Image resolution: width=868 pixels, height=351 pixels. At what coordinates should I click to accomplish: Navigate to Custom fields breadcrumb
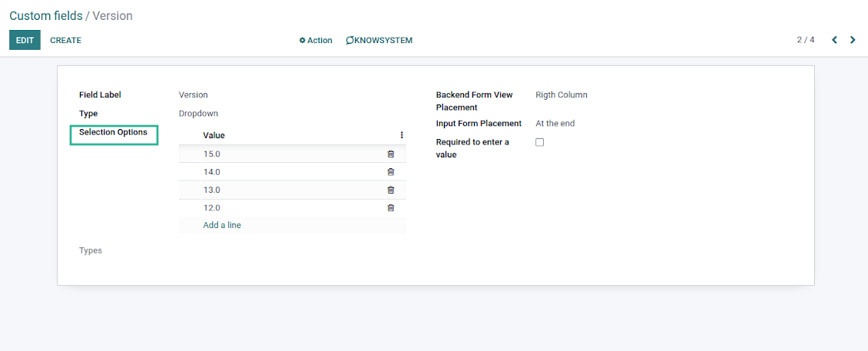click(x=45, y=15)
